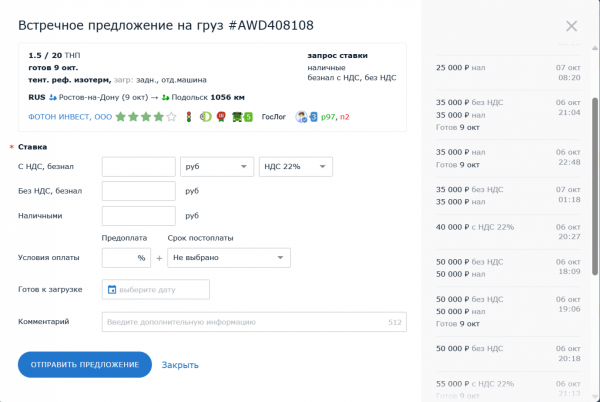Click the 1.5 / 20 ТНП cargo text
This screenshot has width=600, height=402.
(54, 55)
